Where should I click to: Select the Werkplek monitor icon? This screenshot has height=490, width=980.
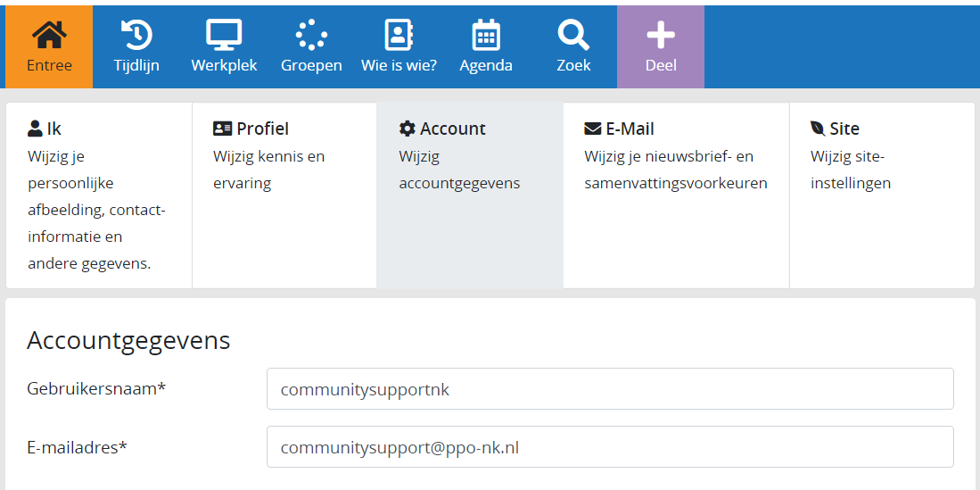224,35
